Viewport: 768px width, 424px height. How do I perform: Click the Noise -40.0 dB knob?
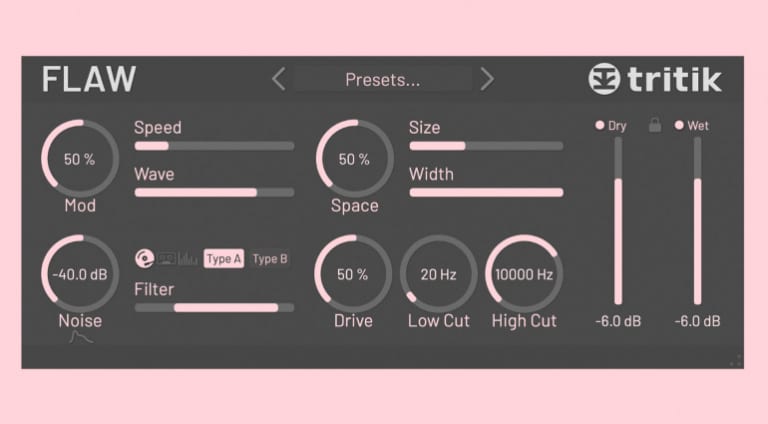pos(80,274)
